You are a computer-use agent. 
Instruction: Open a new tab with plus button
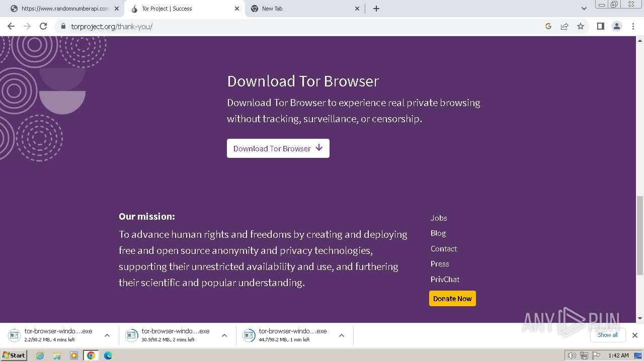pyautogui.click(x=376, y=9)
